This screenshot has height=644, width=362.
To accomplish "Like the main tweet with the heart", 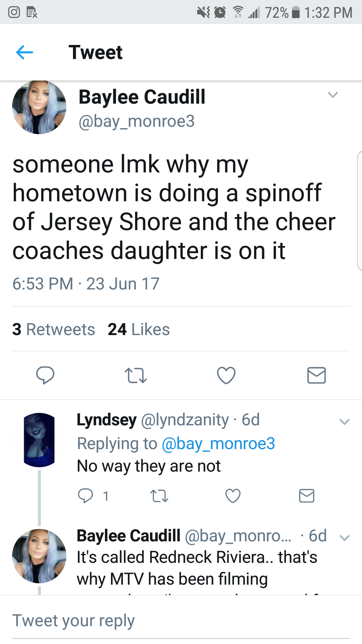I will coord(226,375).
